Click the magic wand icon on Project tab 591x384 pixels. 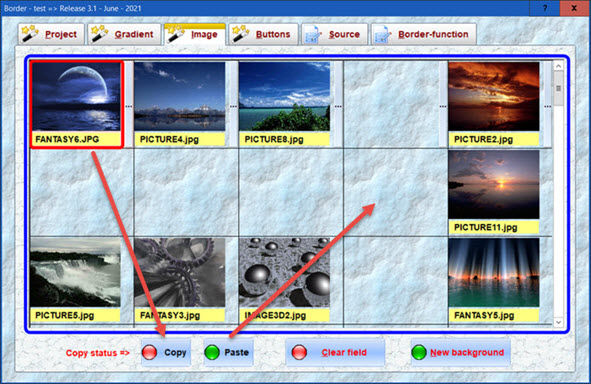pyautogui.click(x=30, y=34)
